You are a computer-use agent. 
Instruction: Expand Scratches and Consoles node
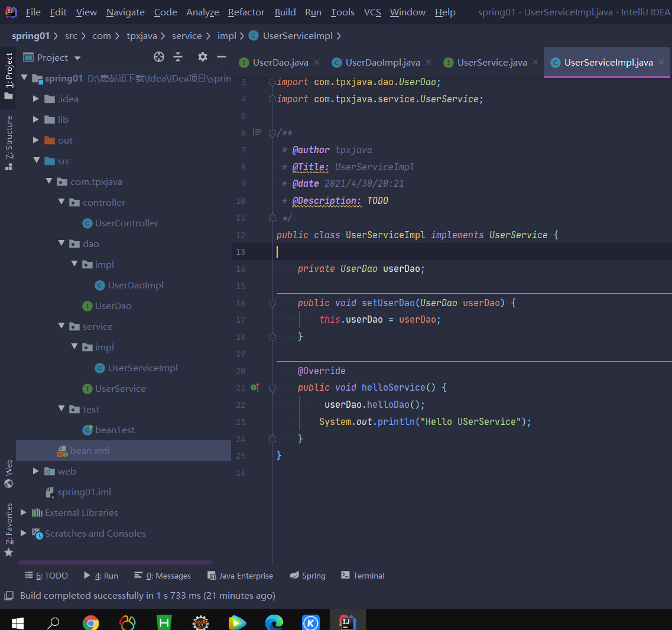[24, 533]
